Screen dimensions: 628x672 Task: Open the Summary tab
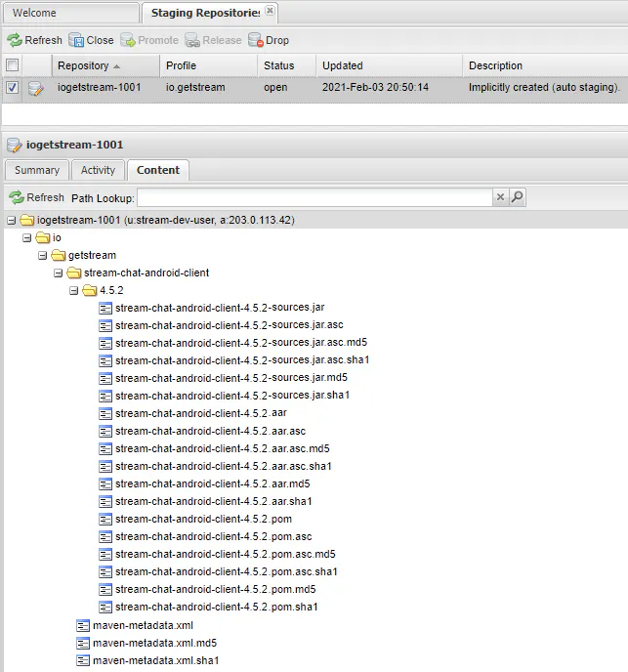tap(37, 170)
